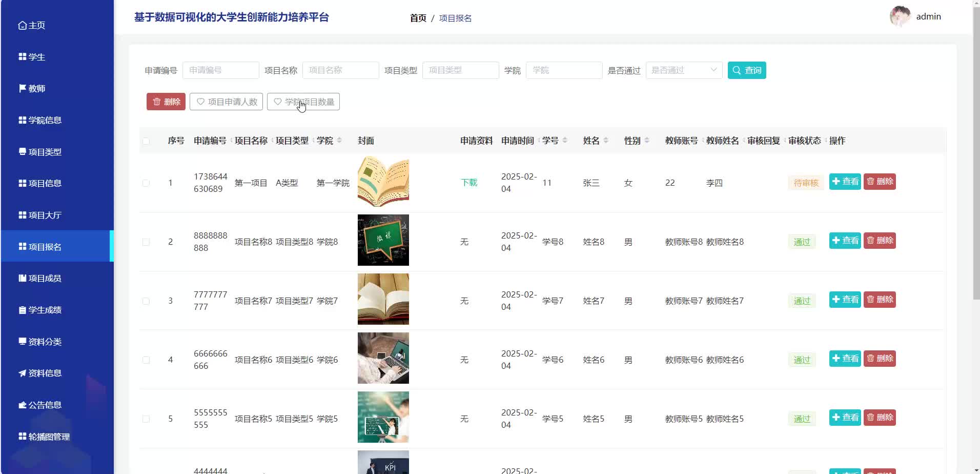
Task: Toggle the select-all header checkbox
Action: tap(146, 141)
